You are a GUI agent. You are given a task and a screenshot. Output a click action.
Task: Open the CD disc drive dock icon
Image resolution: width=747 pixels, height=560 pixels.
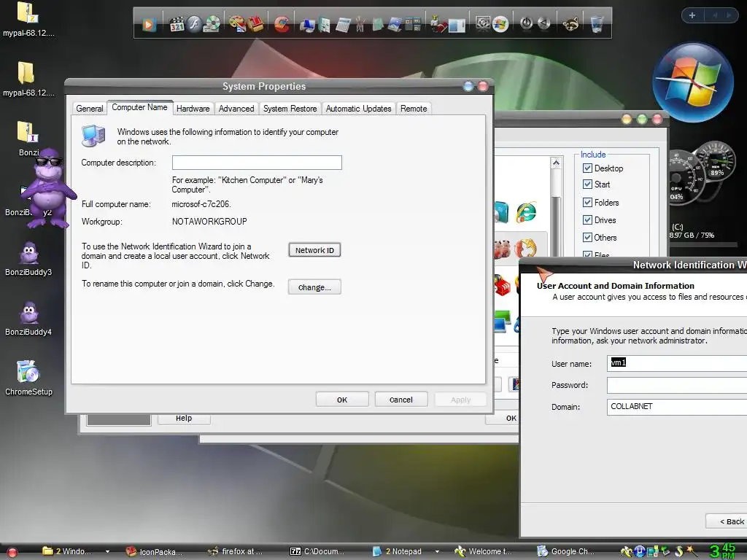tap(212, 24)
